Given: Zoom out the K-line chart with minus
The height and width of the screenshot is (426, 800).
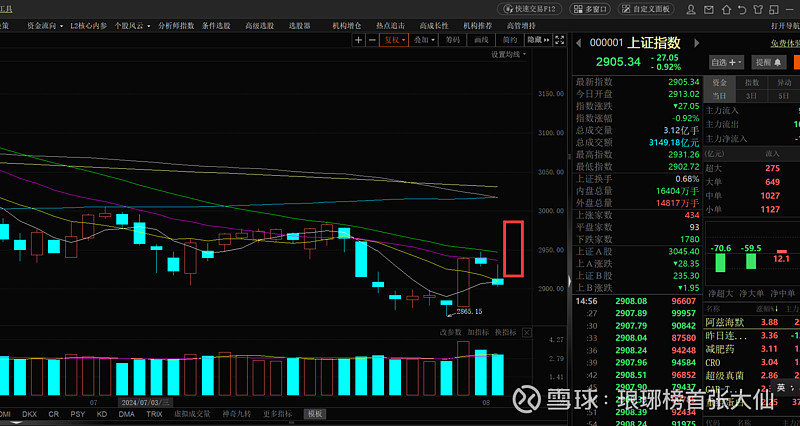Looking at the screenshot, I should click(x=372, y=40).
